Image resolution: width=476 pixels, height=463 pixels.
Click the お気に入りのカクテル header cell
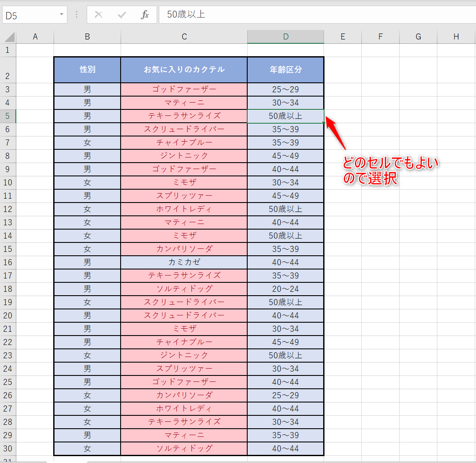pyautogui.click(x=184, y=69)
